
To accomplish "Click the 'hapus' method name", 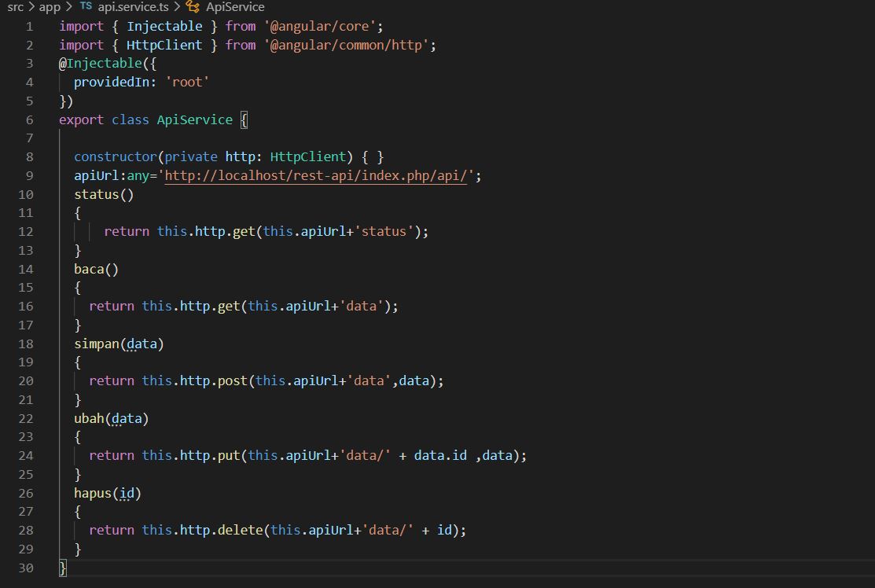I will (x=94, y=493).
